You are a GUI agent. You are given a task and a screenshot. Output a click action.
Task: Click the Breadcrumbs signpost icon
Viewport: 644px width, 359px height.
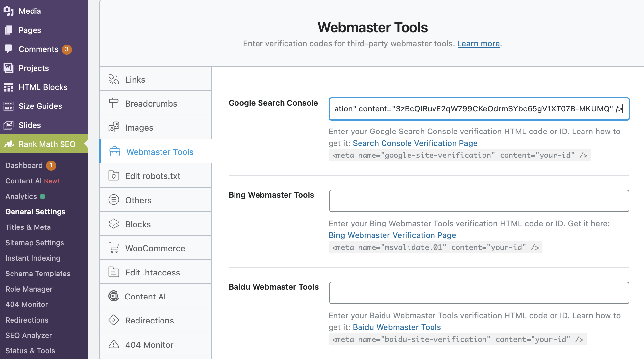pos(113,103)
